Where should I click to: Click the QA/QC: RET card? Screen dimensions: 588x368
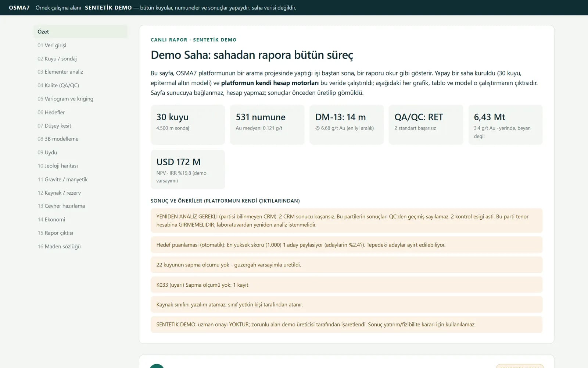click(426, 125)
